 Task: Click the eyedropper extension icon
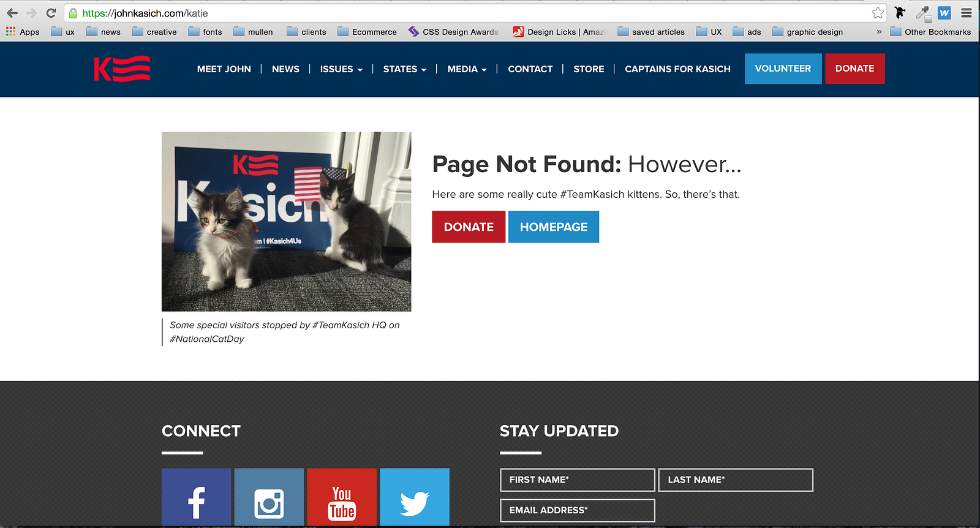[922, 13]
